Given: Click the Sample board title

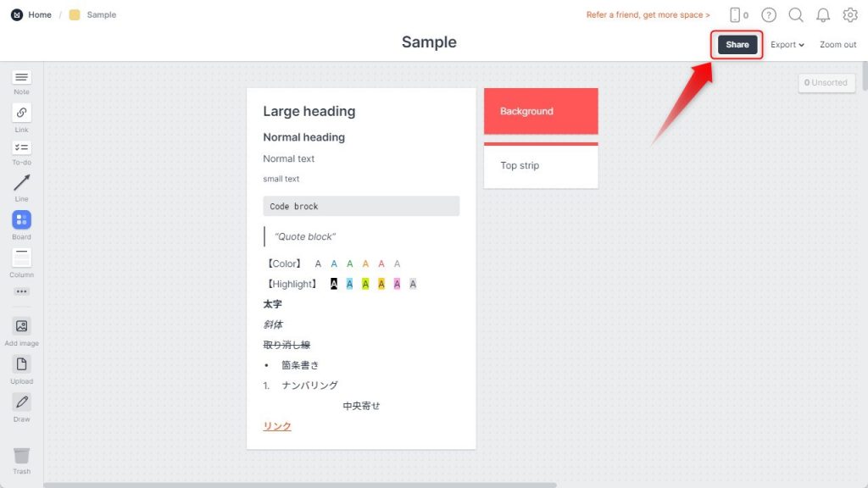Looking at the screenshot, I should pos(429,42).
